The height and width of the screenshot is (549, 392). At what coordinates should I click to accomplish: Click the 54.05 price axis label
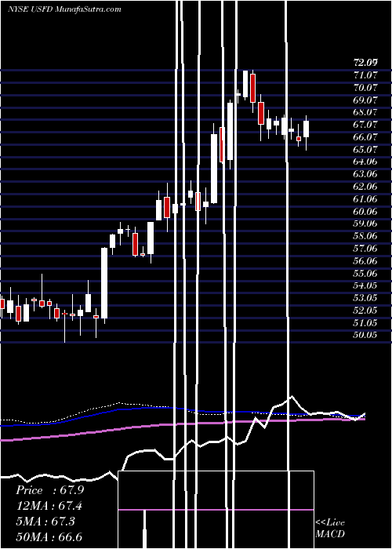click(365, 285)
